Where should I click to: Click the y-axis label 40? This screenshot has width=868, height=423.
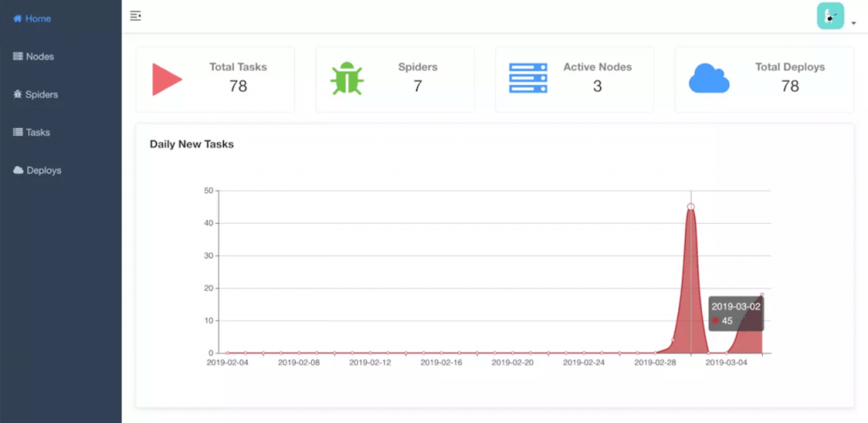click(x=209, y=223)
